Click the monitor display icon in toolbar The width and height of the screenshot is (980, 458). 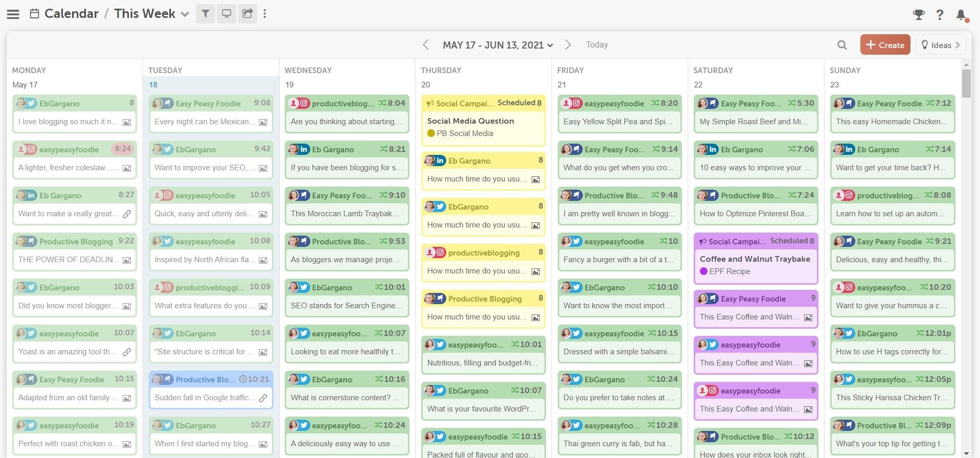coord(226,14)
